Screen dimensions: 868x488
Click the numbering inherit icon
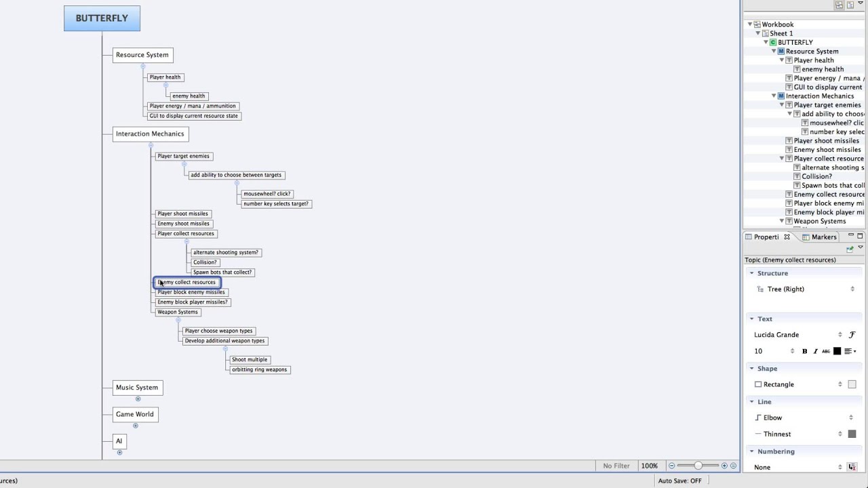pos(852,467)
